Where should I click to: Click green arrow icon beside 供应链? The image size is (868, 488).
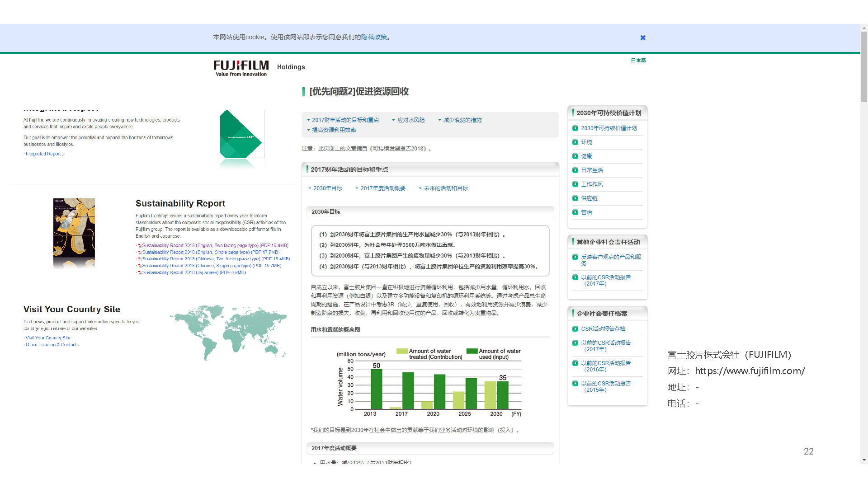575,198
